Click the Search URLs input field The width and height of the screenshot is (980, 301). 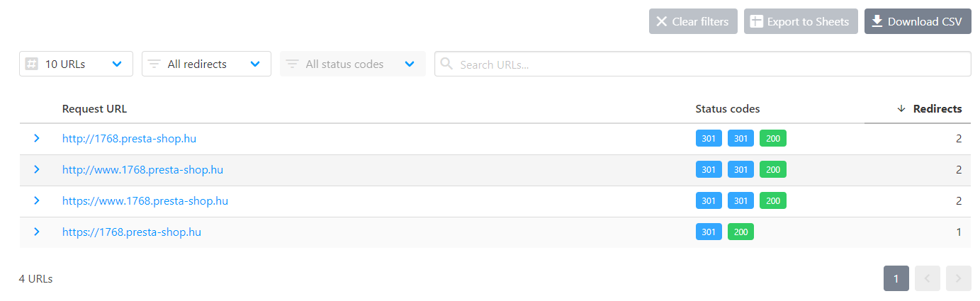coord(709,64)
